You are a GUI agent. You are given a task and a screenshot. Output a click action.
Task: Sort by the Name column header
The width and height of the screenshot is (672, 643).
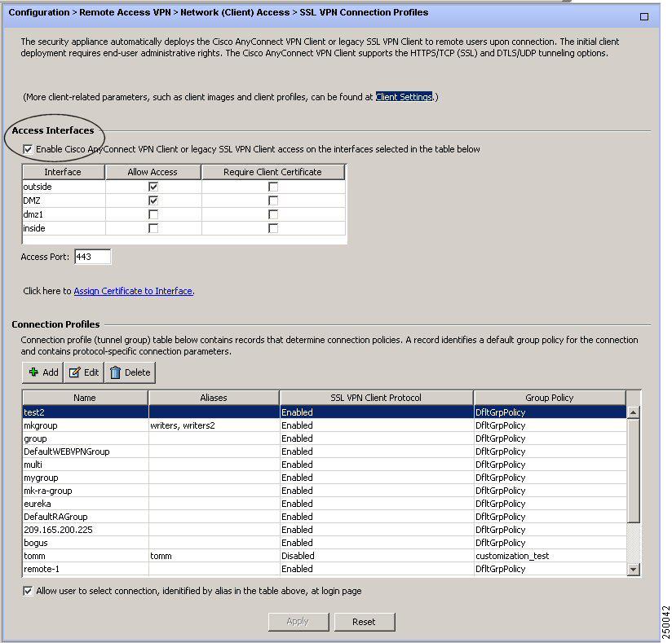point(85,398)
